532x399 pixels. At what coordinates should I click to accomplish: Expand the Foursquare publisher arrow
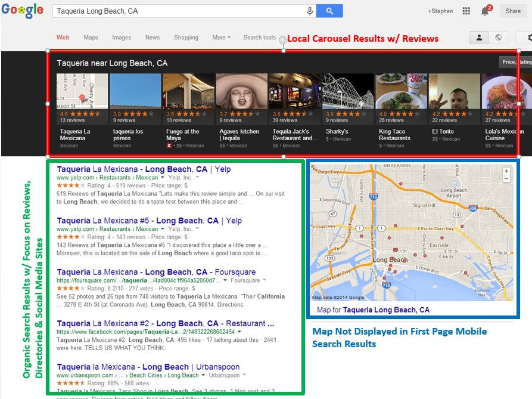[265, 280]
